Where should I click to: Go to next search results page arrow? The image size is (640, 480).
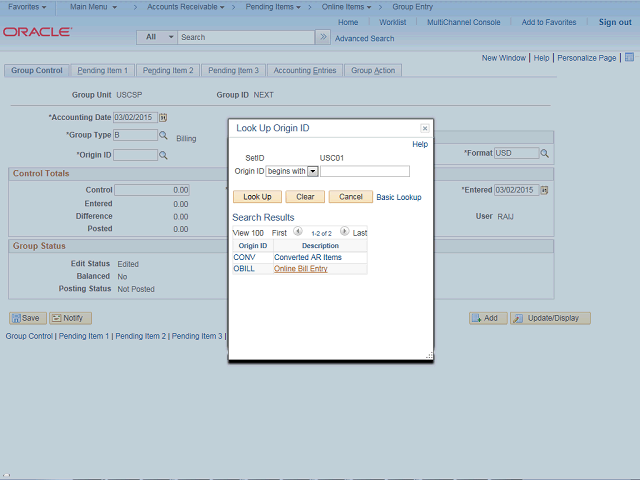pos(344,232)
